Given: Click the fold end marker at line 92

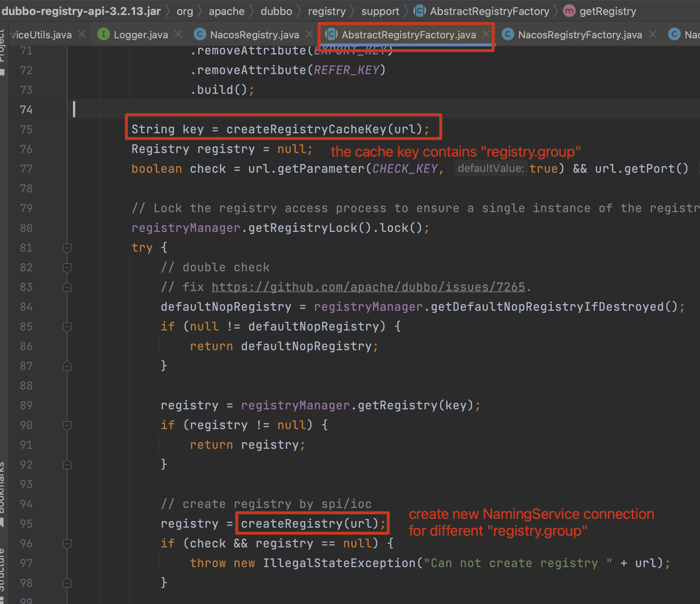Looking at the screenshot, I should tap(67, 465).
